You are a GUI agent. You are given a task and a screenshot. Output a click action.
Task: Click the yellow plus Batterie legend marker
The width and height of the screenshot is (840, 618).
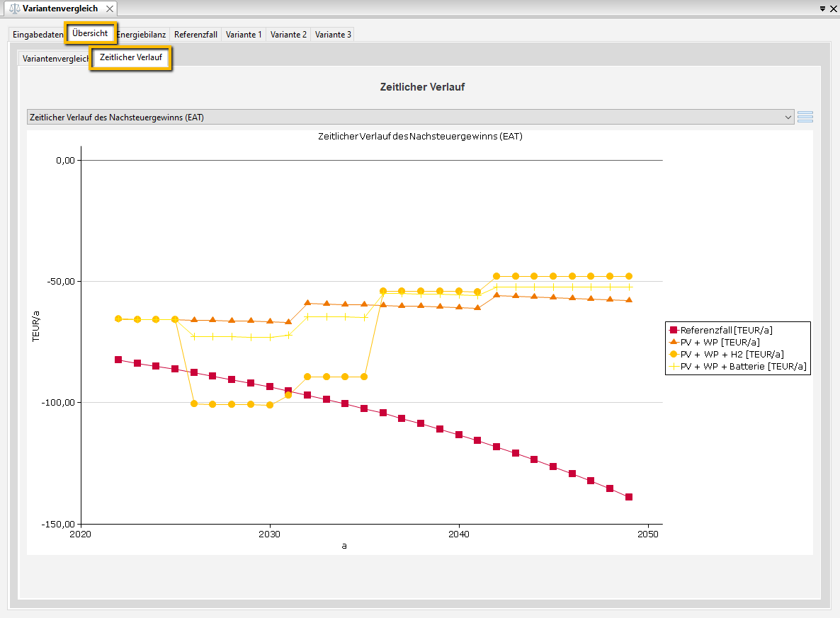[674, 366]
